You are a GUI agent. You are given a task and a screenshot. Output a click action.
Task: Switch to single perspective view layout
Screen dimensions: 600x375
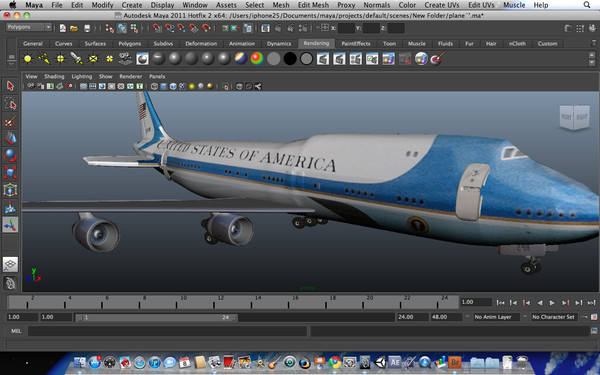point(10,264)
